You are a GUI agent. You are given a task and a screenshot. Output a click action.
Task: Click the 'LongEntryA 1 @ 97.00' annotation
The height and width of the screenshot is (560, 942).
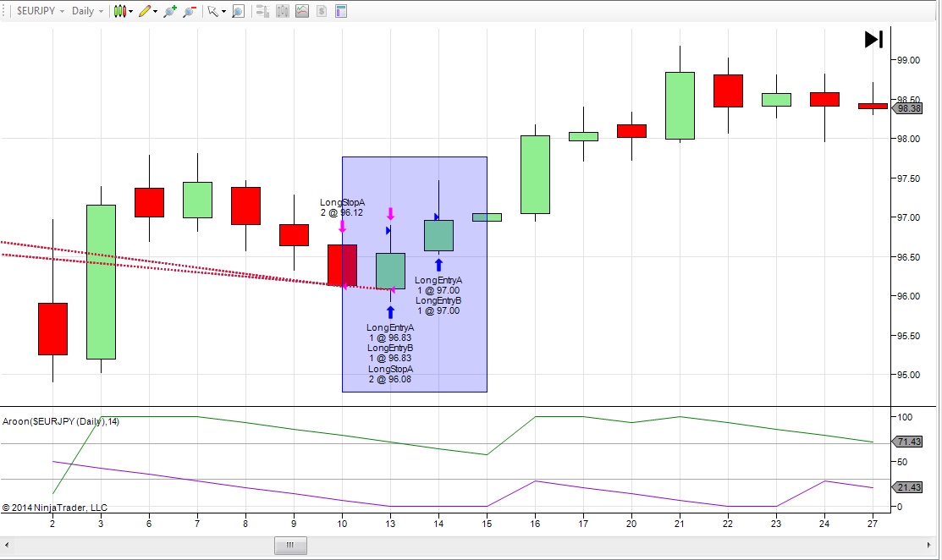coord(438,285)
